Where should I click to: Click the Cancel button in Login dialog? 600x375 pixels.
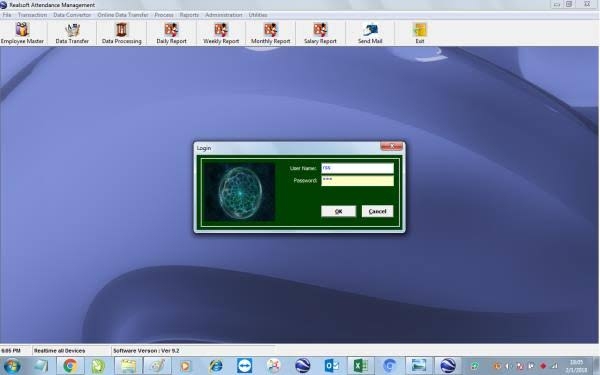pos(377,211)
